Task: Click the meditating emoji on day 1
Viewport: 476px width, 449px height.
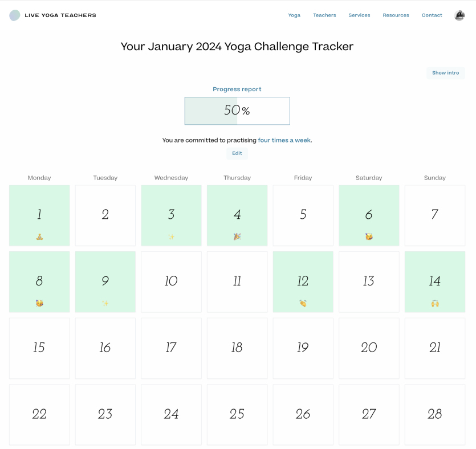Action: coord(39,237)
